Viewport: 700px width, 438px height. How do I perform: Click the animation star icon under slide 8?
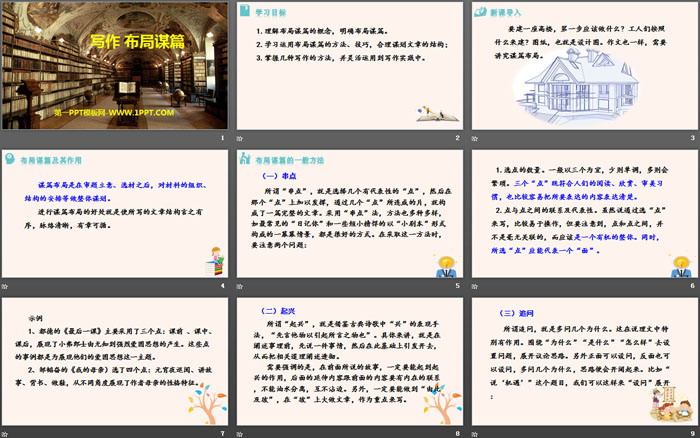240,434
